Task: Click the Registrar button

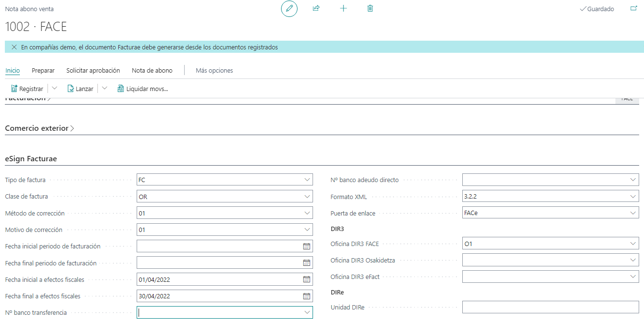Action: click(27, 89)
